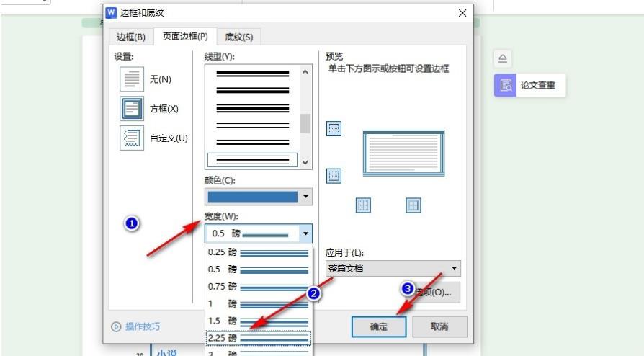Close the 边框和底纹 dialog
The image size is (644, 356).
point(462,13)
